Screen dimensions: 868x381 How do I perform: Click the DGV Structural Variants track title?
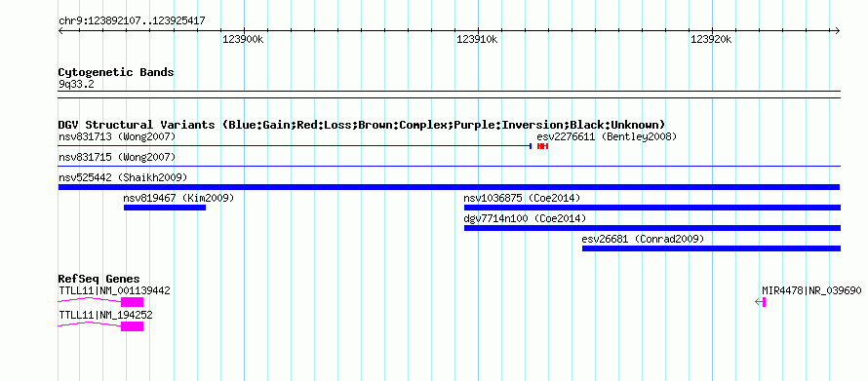pyautogui.click(x=362, y=125)
